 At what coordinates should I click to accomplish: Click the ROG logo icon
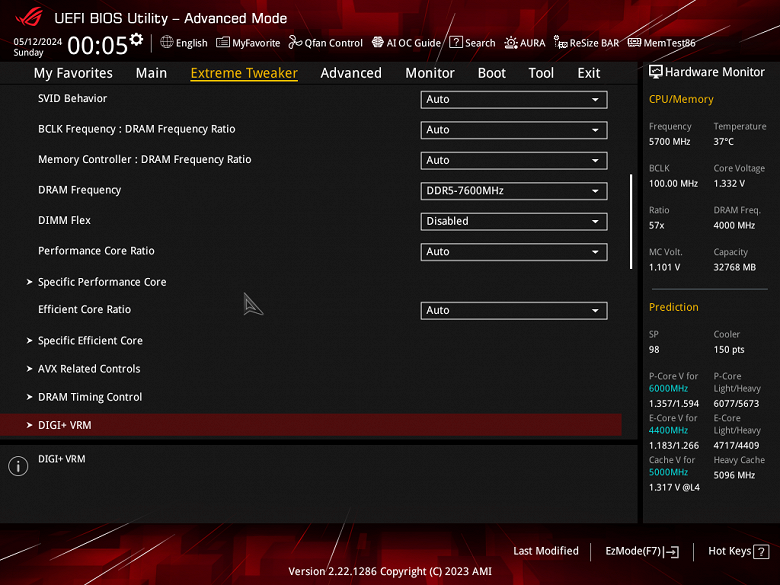[29, 17]
